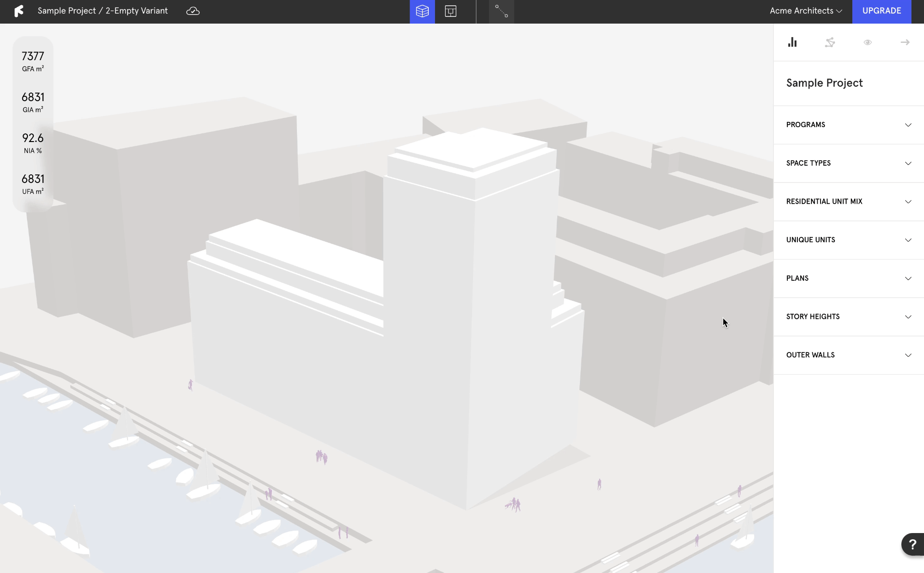Toggle the eye visibility icon in panel header

point(868,42)
